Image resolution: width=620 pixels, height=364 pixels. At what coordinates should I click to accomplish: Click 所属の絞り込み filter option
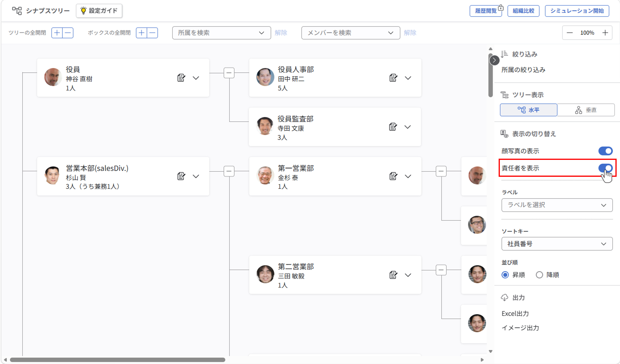tap(523, 70)
